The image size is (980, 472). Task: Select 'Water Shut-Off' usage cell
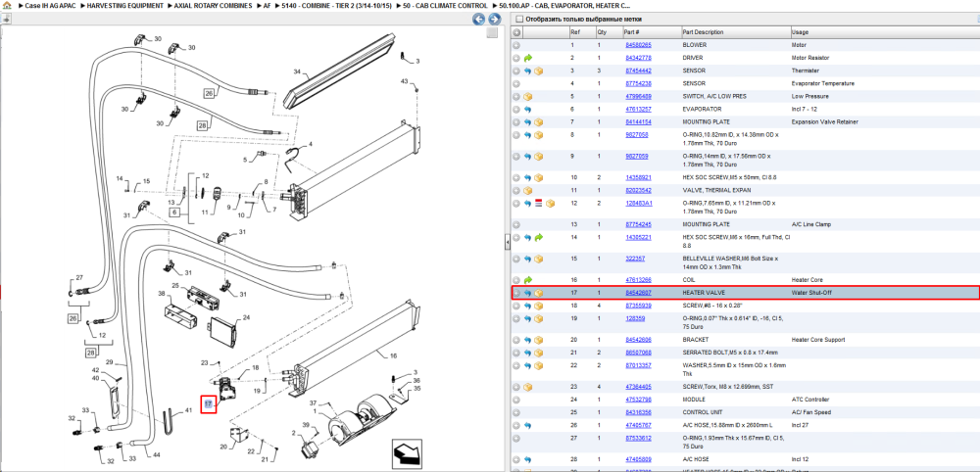(x=811, y=293)
